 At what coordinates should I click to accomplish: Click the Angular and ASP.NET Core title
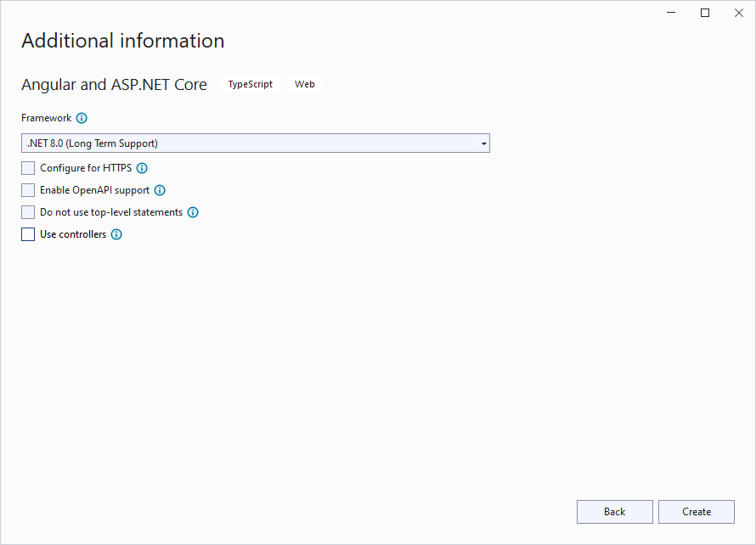click(115, 85)
